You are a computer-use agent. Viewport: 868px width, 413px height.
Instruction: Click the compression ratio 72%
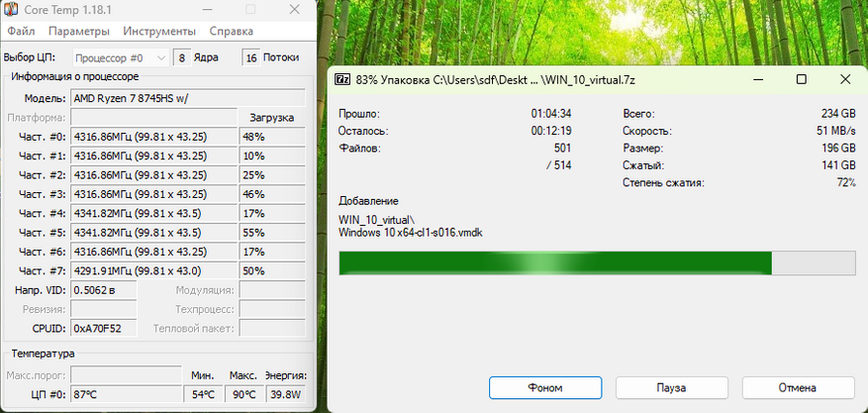point(846,182)
